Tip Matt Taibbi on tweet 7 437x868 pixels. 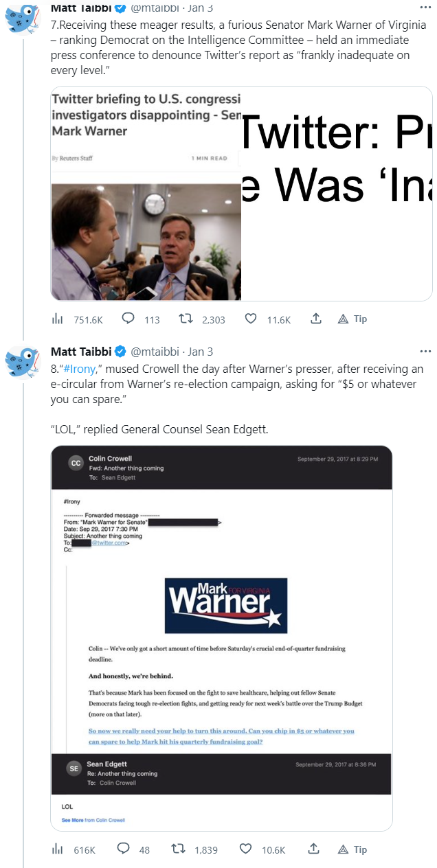352,319
